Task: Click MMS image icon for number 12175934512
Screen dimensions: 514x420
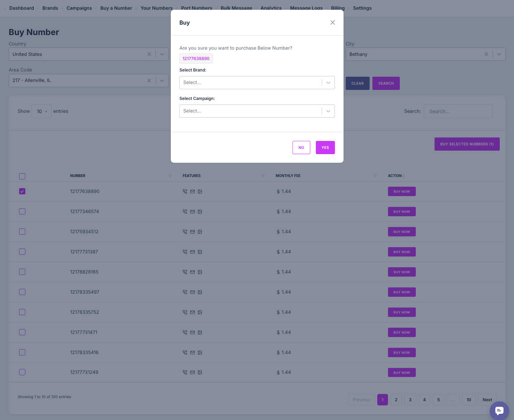Action: [x=200, y=232]
